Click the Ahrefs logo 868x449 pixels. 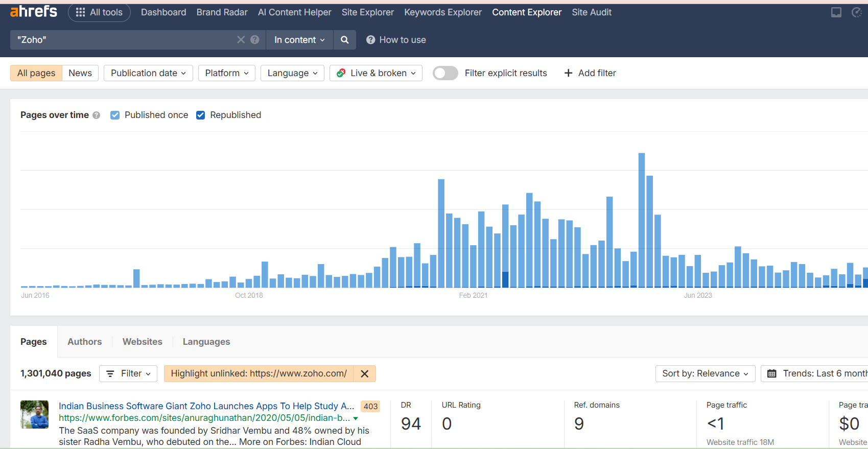pyautogui.click(x=34, y=12)
